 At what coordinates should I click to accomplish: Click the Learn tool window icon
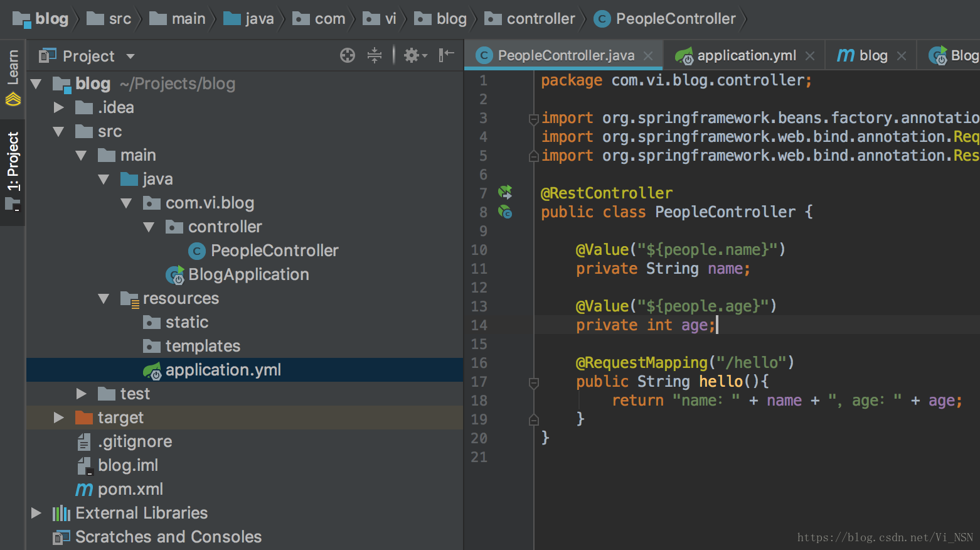click(x=13, y=99)
